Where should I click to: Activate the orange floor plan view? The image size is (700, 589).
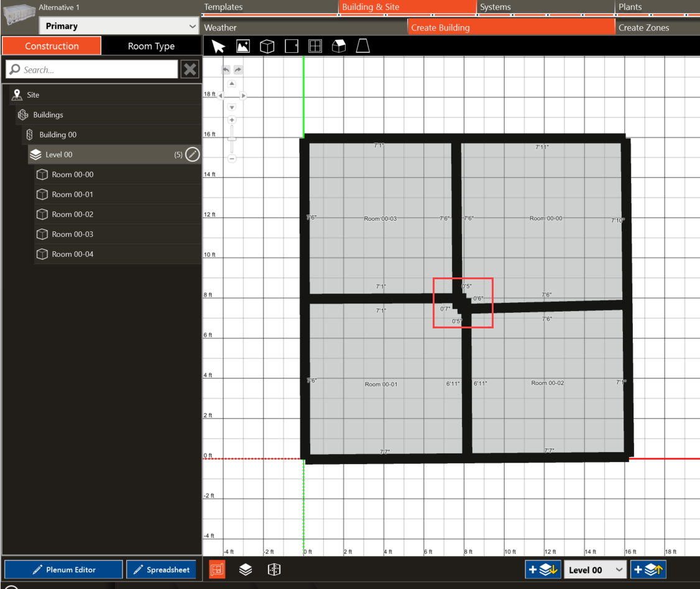218,569
